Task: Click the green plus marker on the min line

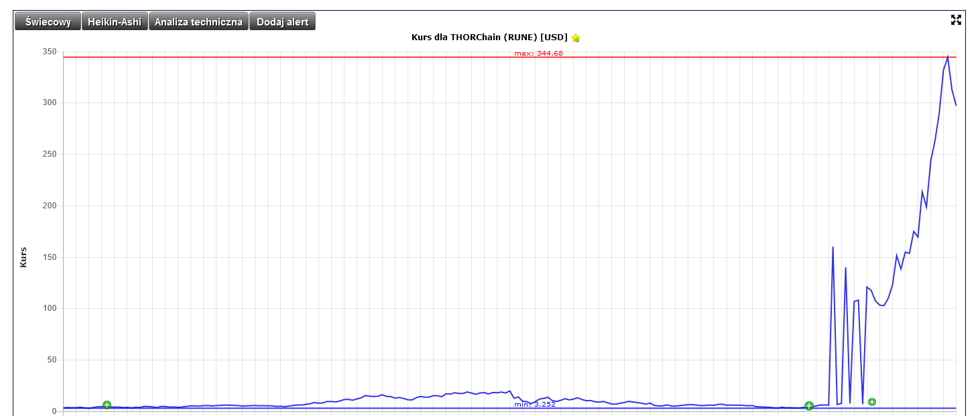Action: pyautogui.click(x=809, y=406)
